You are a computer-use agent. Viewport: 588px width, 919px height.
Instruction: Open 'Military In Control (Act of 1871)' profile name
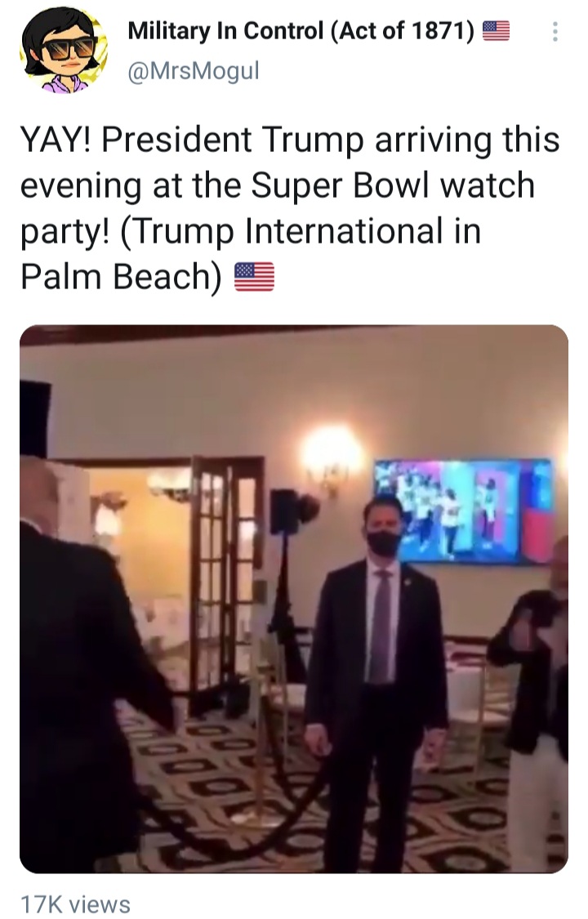tap(301, 30)
